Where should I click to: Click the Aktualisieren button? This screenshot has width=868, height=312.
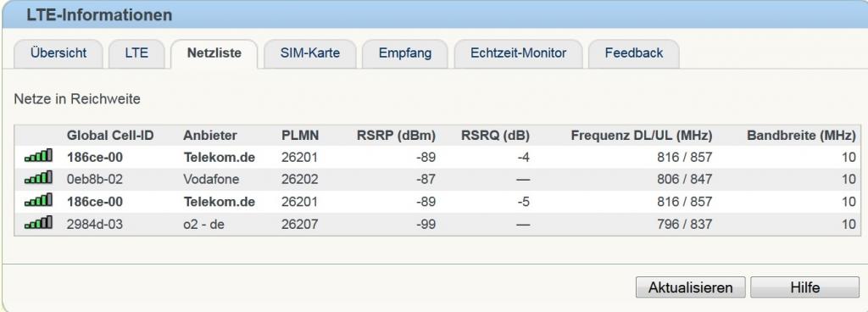pyautogui.click(x=690, y=287)
